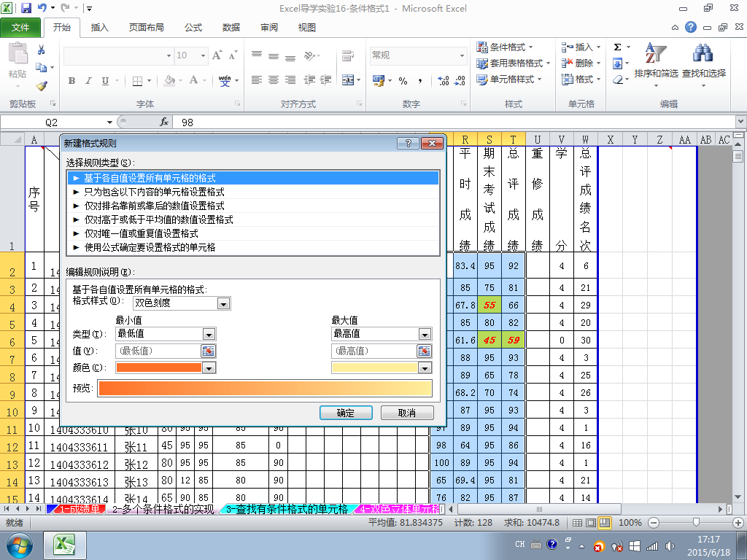Click the Font Color A icon

coord(193,80)
